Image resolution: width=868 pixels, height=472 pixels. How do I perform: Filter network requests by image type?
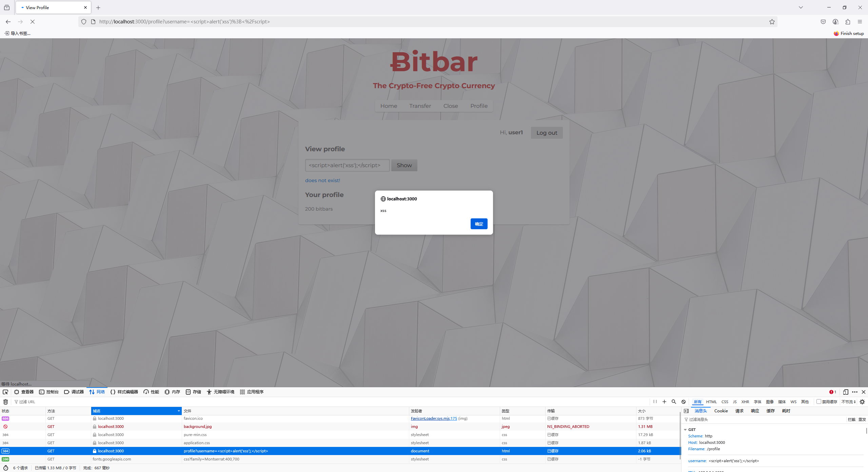pyautogui.click(x=770, y=402)
